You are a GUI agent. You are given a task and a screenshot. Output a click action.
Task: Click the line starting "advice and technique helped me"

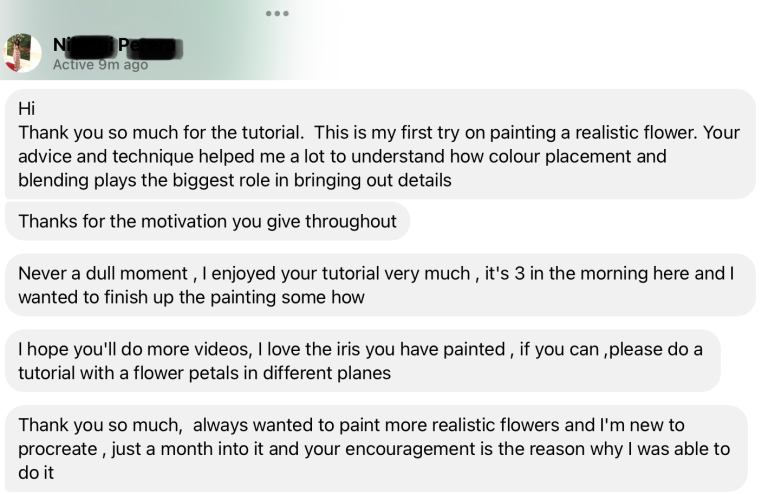[342, 157]
